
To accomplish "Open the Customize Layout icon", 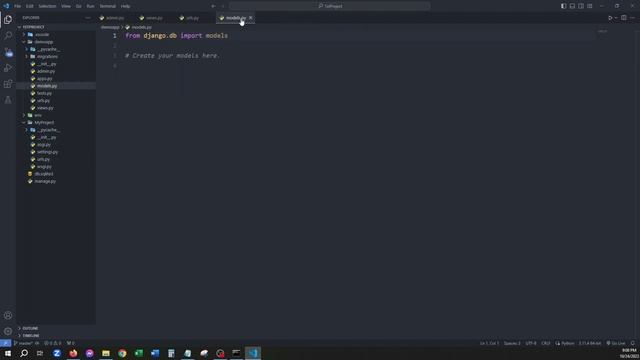I will (x=590, y=6).
